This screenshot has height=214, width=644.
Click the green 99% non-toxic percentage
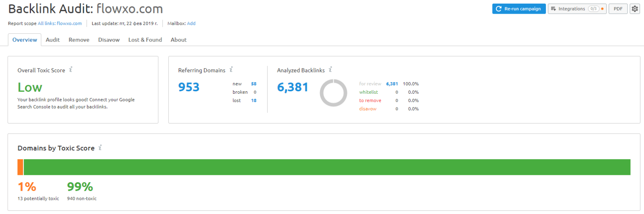80,187
